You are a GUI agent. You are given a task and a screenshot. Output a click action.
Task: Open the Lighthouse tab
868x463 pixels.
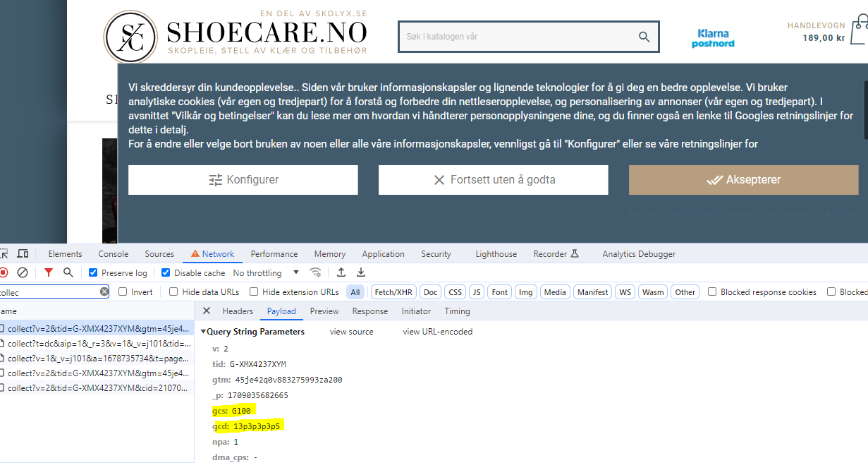coord(496,254)
